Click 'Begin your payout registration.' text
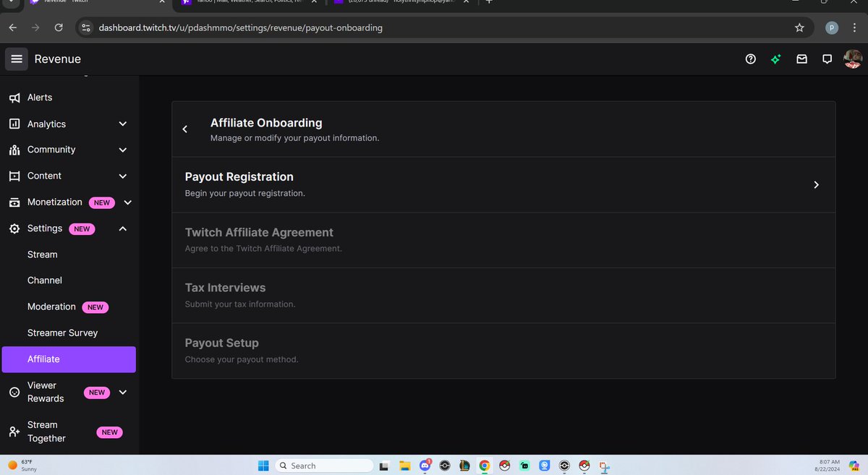868x475 pixels. pyautogui.click(x=245, y=193)
